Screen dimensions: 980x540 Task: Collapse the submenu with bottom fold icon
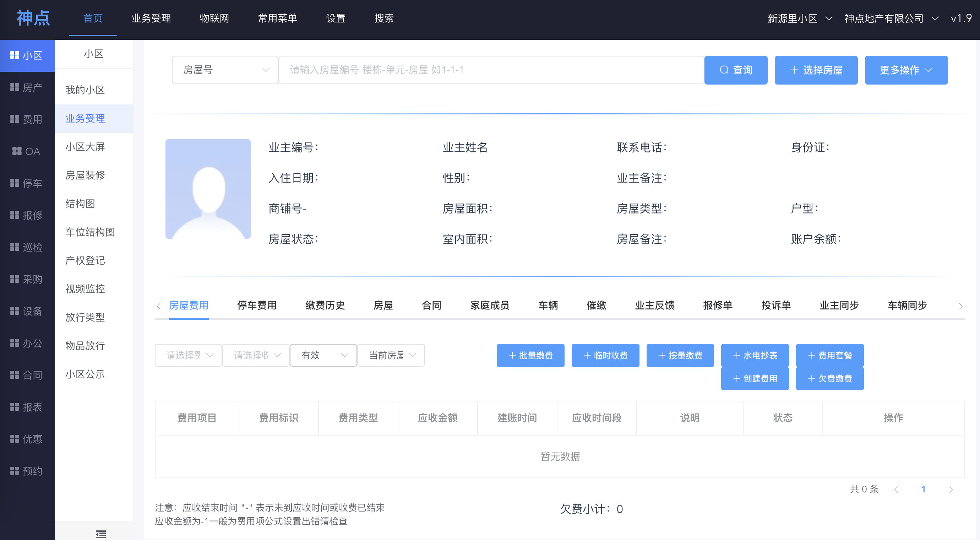pyautogui.click(x=100, y=534)
